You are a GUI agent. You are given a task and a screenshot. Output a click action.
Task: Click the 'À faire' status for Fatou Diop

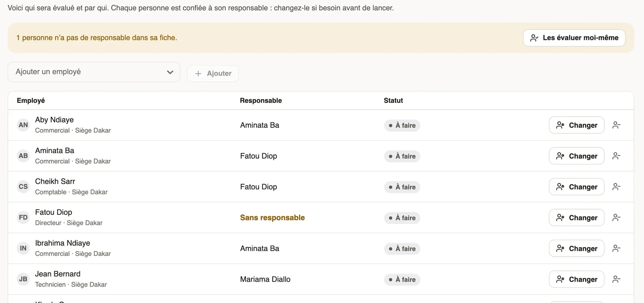402,218
